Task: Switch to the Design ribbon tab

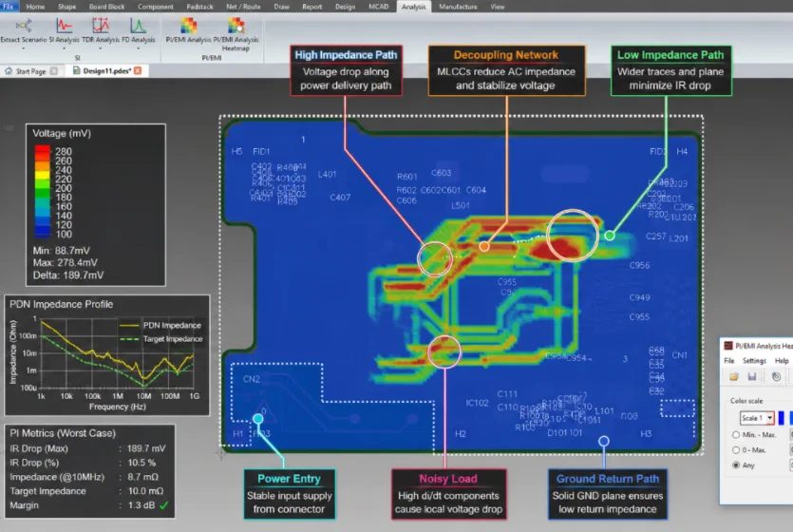Action: click(345, 7)
